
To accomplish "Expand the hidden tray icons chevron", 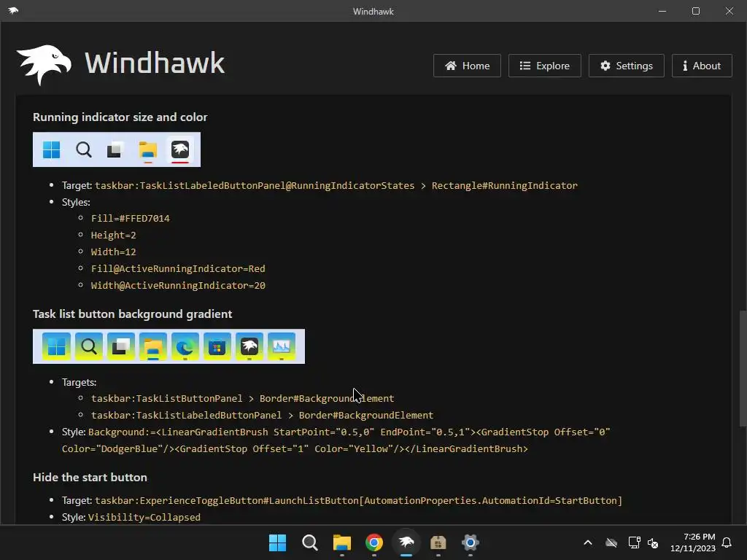I will (588, 542).
